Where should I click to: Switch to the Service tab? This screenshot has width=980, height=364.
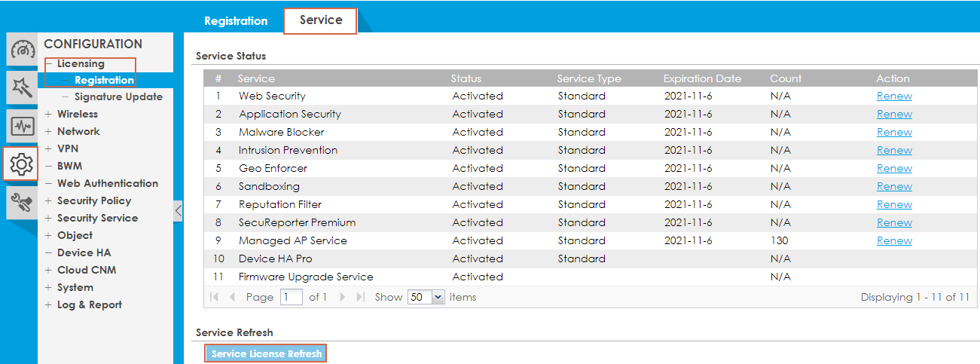[x=320, y=20]
